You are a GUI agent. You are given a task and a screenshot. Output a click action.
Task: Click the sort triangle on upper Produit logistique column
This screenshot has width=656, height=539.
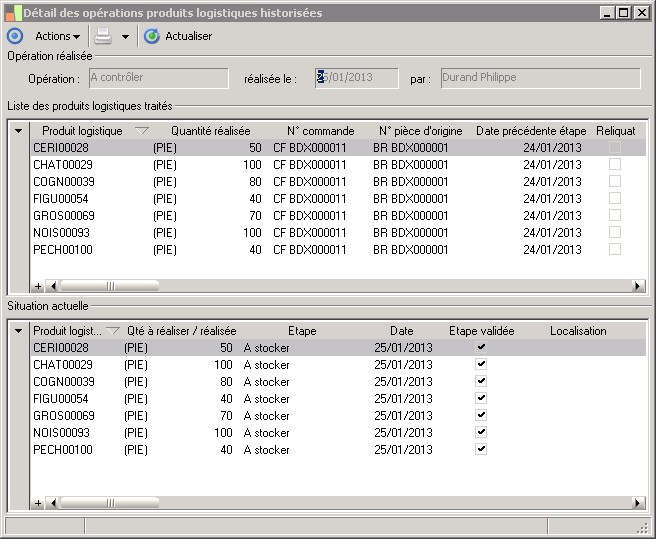(x=141, y=131)
